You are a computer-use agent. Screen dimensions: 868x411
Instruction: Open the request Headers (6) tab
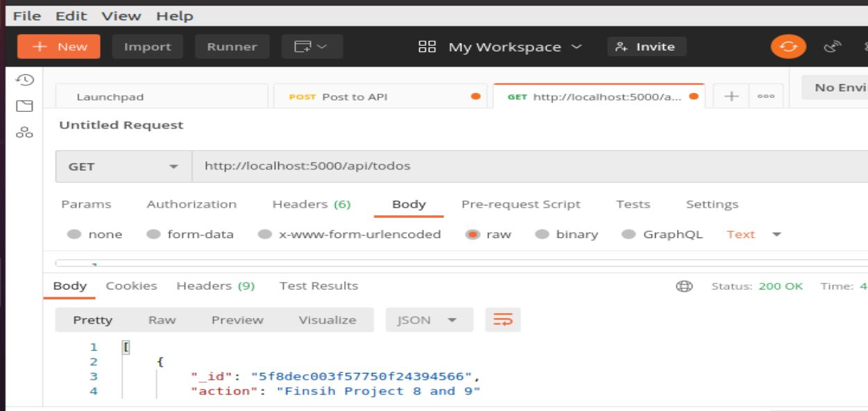[x=312, y=204]
